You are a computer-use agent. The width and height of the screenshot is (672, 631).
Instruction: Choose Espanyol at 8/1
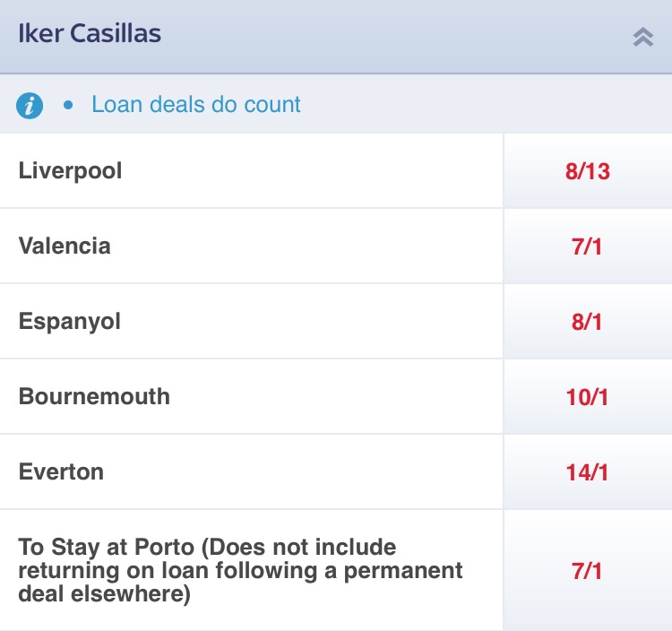587,322
